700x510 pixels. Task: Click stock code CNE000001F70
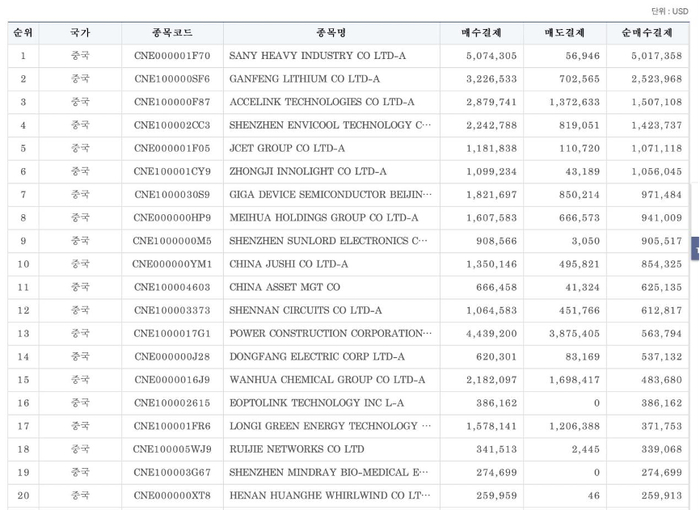(172, 56)
